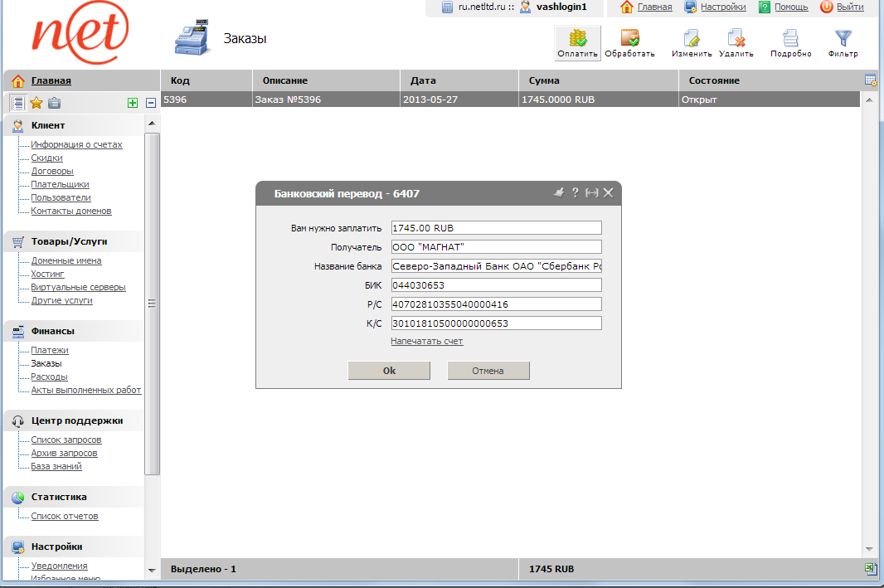Click the Отмена cancel button
Image resolution: width=884 pixels, height=588 pixels.
pyautogui.click(x=488, y=371)
